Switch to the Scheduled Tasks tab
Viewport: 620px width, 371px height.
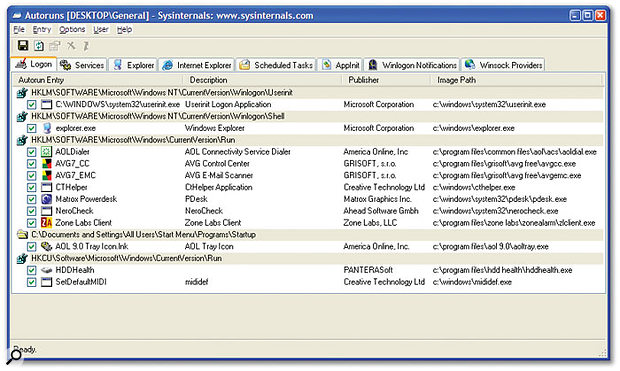[x=276, y=65]
